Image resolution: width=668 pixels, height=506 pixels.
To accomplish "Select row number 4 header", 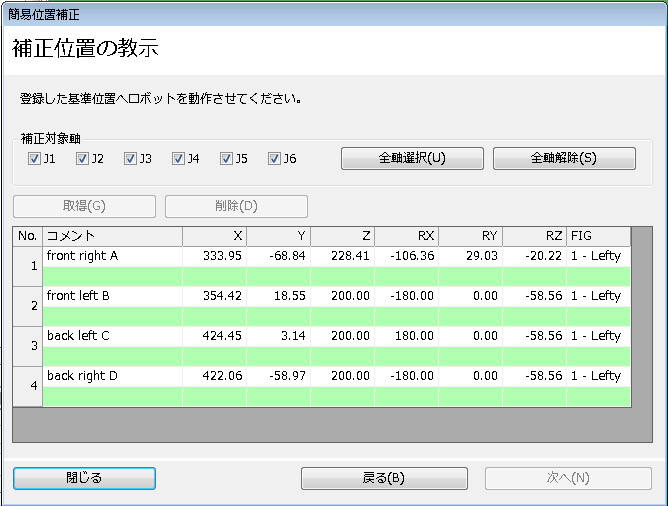I will tap(27, 386).
